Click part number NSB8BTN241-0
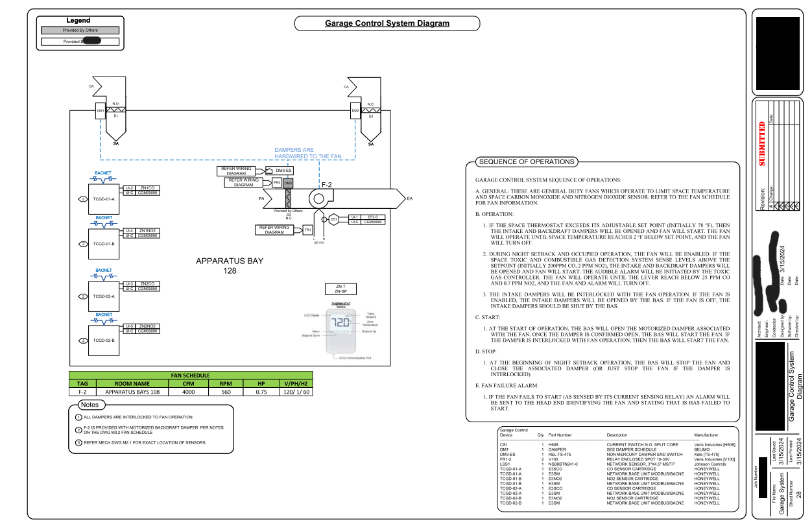This screenshot has width=812, height=526. click(x=563, y=464)
